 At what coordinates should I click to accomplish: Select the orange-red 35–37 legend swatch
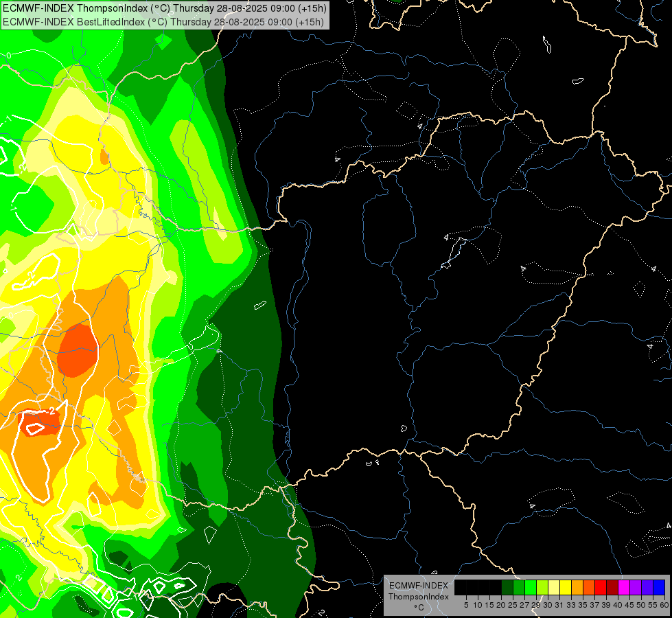pyautogui.click(x=589, y=587)
